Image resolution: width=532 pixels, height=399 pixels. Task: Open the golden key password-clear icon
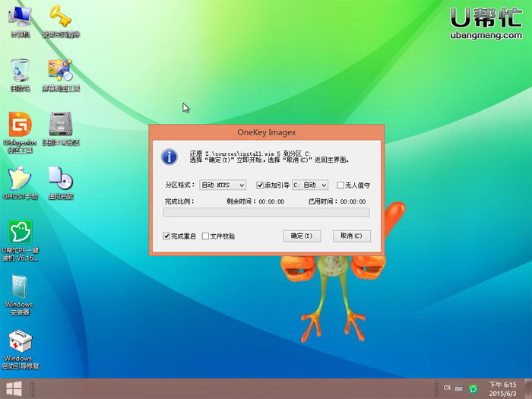click(60, 19)
